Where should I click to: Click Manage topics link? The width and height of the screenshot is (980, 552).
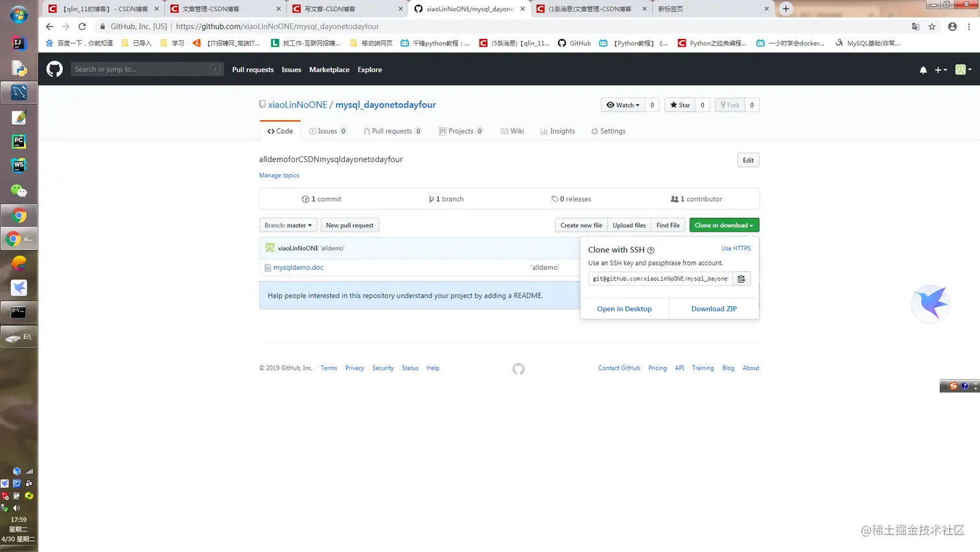click(x=279, y=175)
